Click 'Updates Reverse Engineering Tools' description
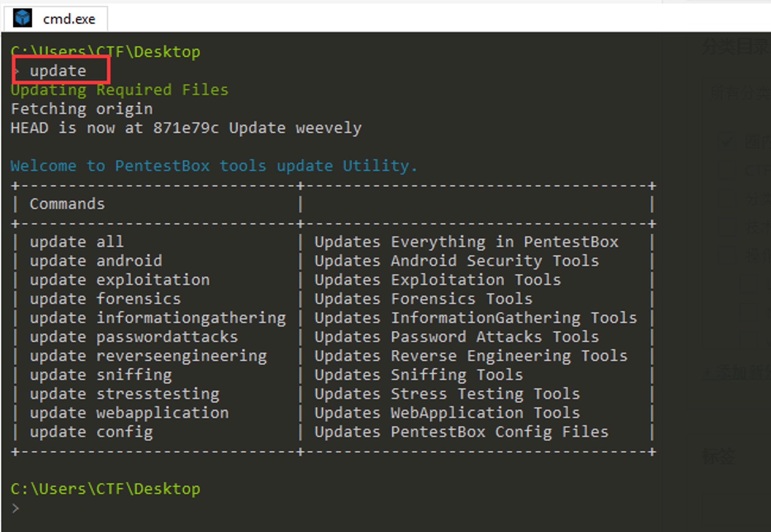The height and width of the screenshot is (532, 771). click(x=471, y=356)
